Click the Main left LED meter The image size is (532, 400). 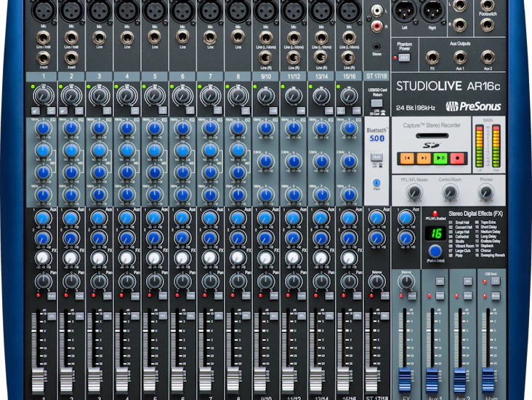pyautogui.click(x=480, y=146)
